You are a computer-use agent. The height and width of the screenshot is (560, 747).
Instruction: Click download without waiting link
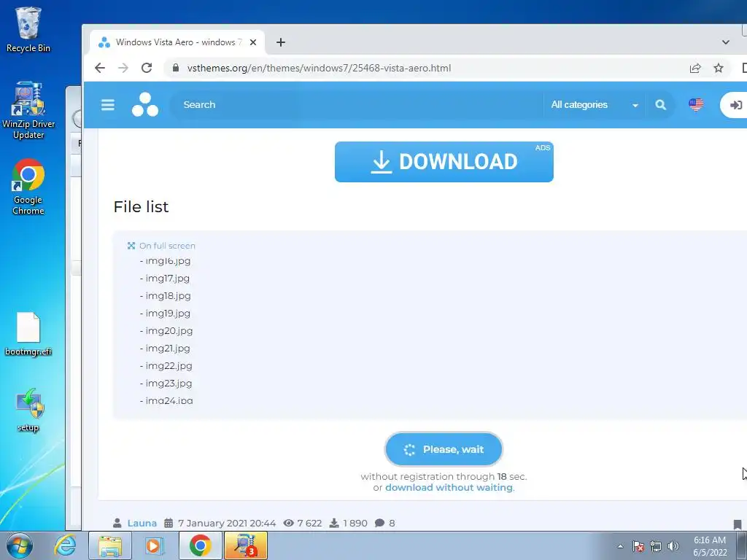click(449, 488)
